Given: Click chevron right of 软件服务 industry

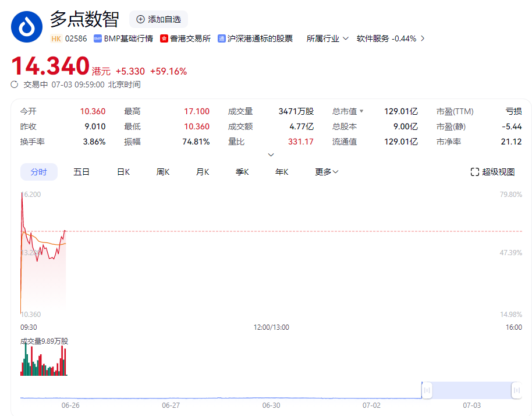Looking at the screenshot, I should pos(423,38).
